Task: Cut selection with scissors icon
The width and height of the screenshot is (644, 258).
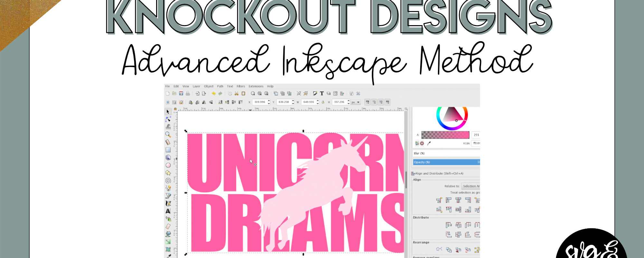Action: coord(236,94)
